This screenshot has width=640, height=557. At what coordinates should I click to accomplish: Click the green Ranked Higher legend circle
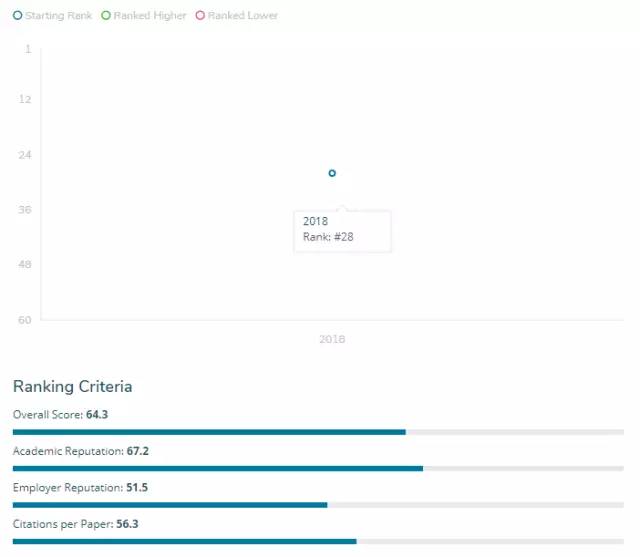point(106,16)
